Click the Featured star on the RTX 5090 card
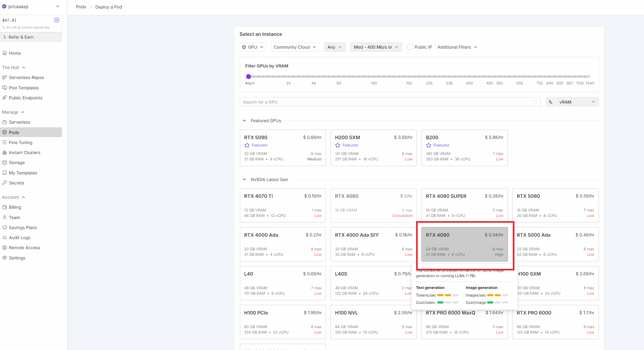644x350 pixels. point(247,145)
